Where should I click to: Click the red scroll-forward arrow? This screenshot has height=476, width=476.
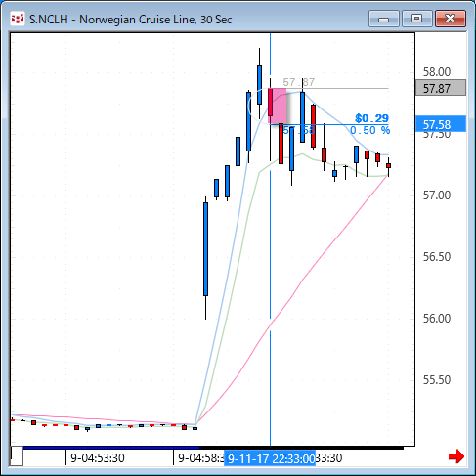coord(456,456)
